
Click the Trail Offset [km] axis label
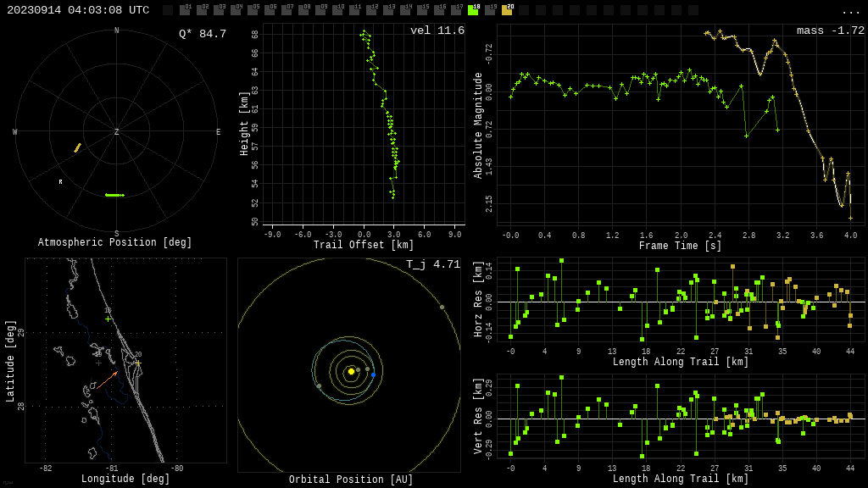(x=364, y=245)
